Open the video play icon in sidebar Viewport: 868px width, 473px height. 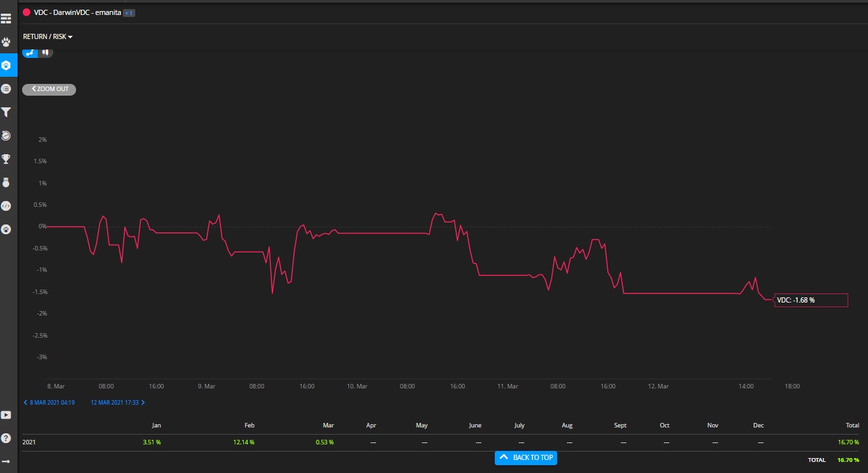[6, 414]
